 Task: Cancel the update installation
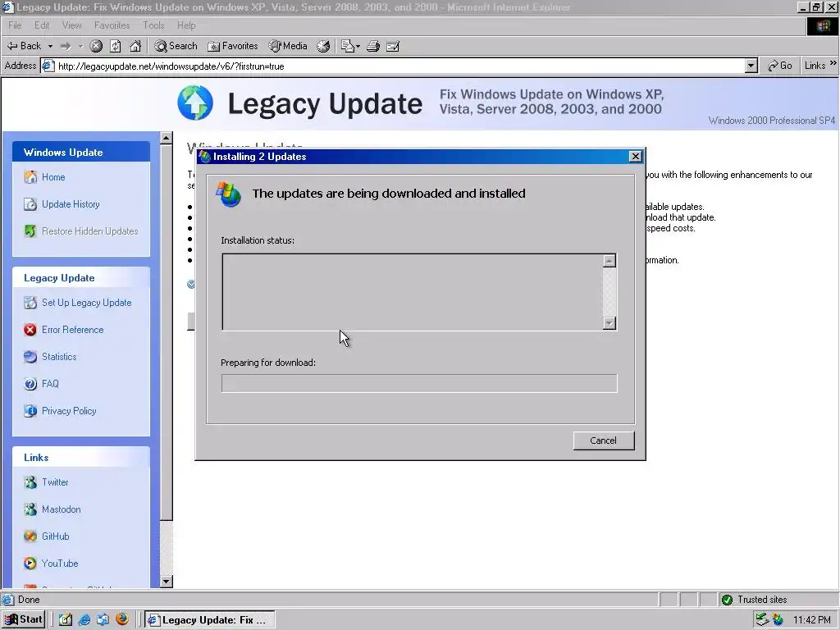(x=604, y=441)
